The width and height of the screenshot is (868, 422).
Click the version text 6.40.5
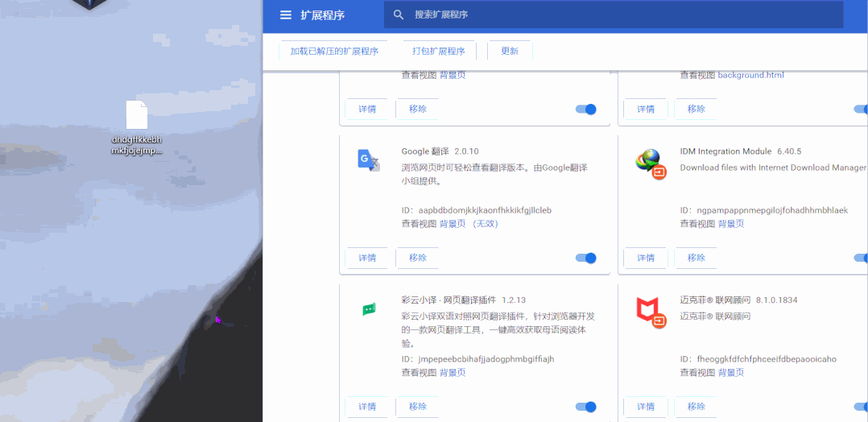coord(789,151)
